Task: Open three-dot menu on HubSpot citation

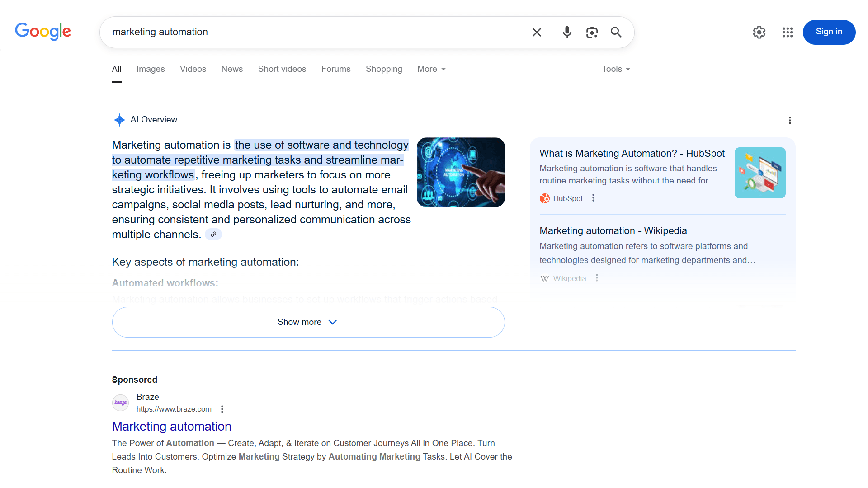Action: tap(593, 198)
